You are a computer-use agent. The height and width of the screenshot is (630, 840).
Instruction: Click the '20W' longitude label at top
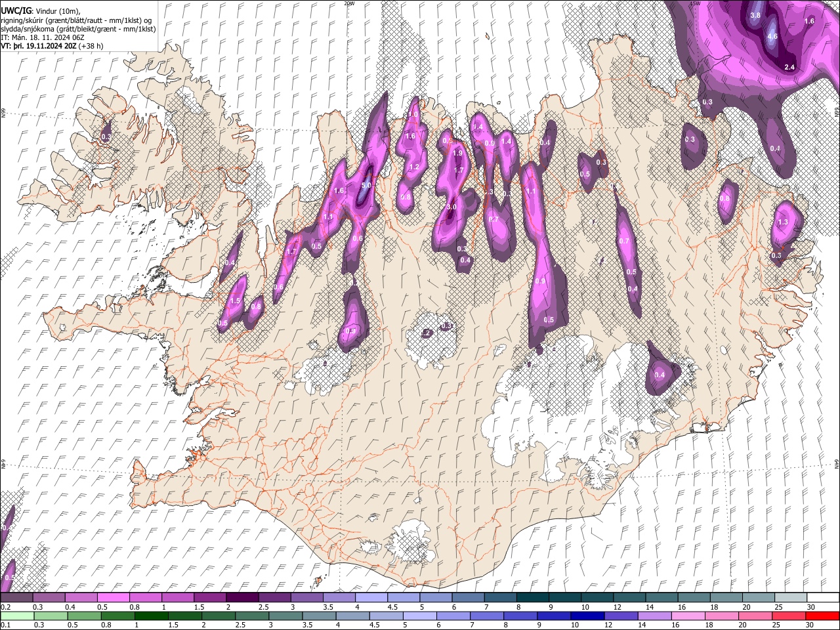(x=349, y=3)
